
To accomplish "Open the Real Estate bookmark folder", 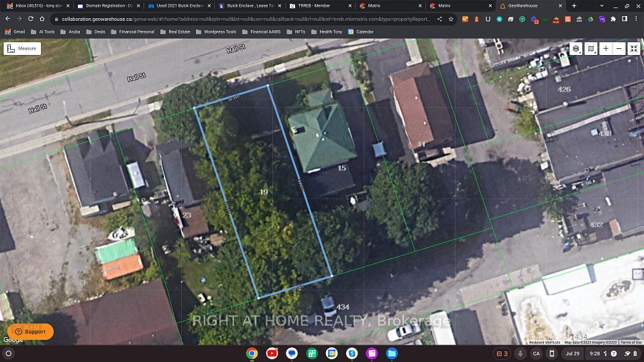I will click(x=175, y=32).
